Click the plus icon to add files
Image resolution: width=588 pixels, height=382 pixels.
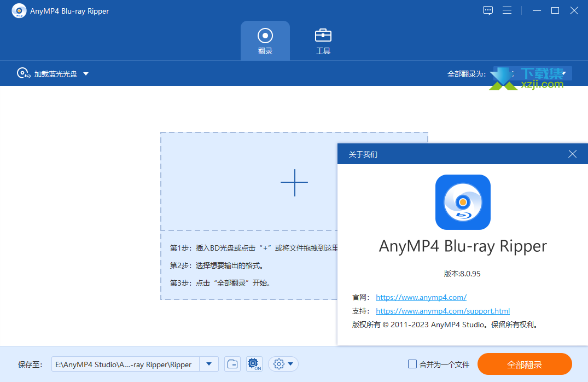[294, 182]
